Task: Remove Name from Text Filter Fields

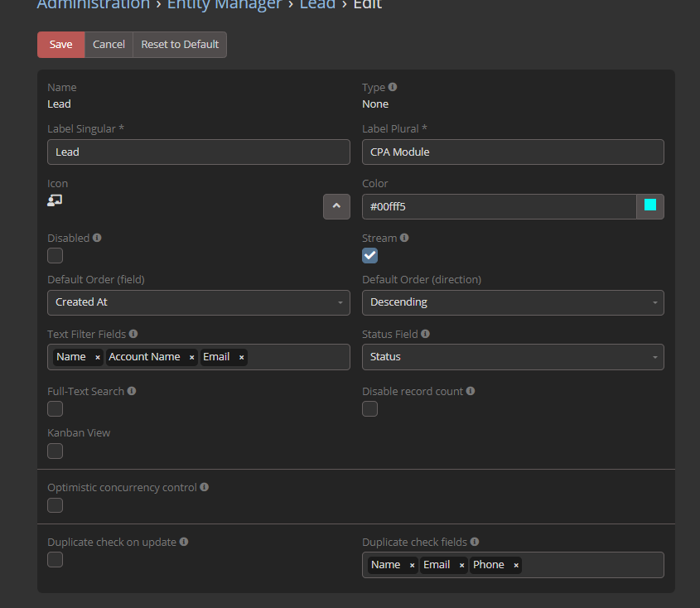Action: (x=97, y=357)
